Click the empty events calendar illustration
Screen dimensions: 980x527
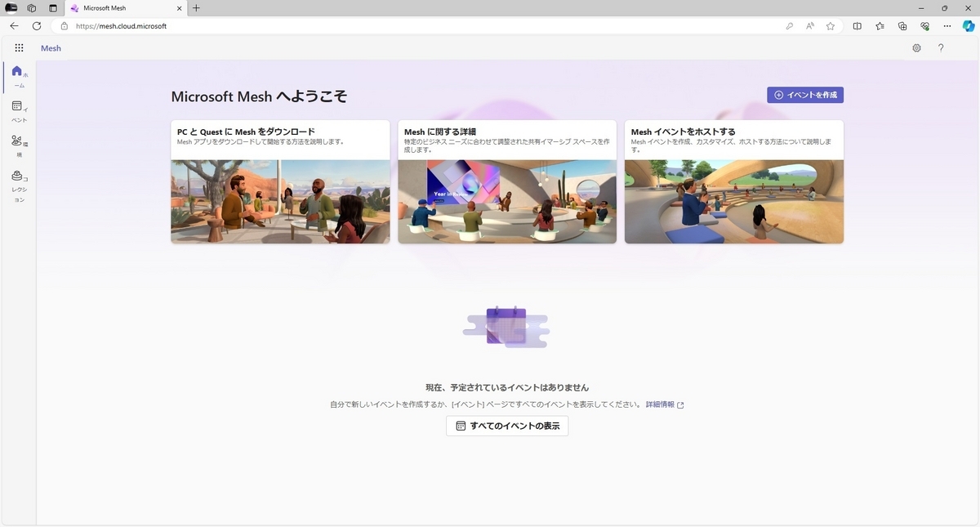point(506,327)
